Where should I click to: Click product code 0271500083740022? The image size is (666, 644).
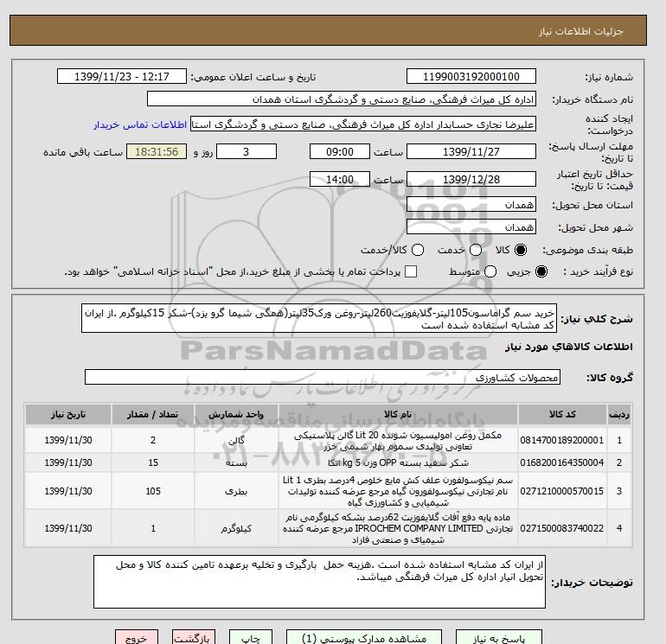562,528
